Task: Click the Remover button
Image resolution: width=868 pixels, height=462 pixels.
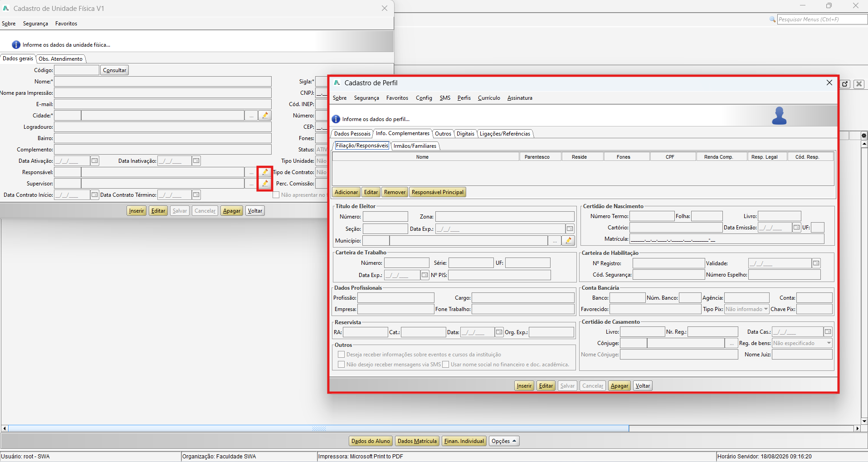Action: pos(395,192)
